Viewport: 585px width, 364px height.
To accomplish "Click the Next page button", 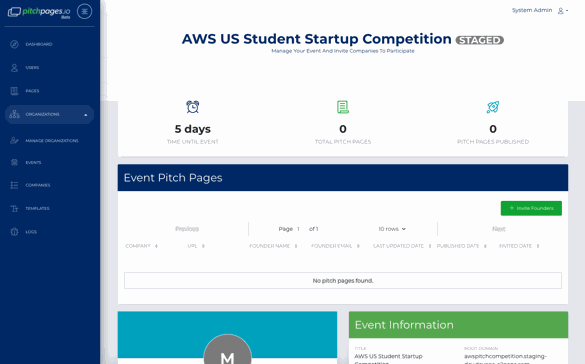I will tap(499, 229).
